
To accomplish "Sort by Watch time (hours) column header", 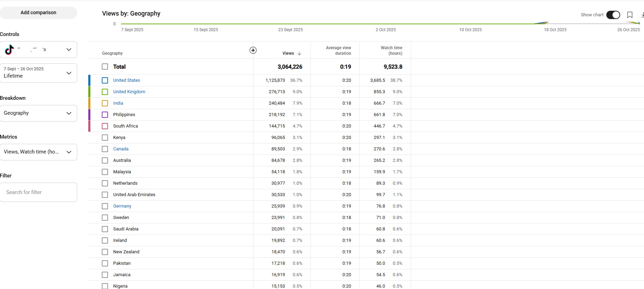I will click(391, 51).
